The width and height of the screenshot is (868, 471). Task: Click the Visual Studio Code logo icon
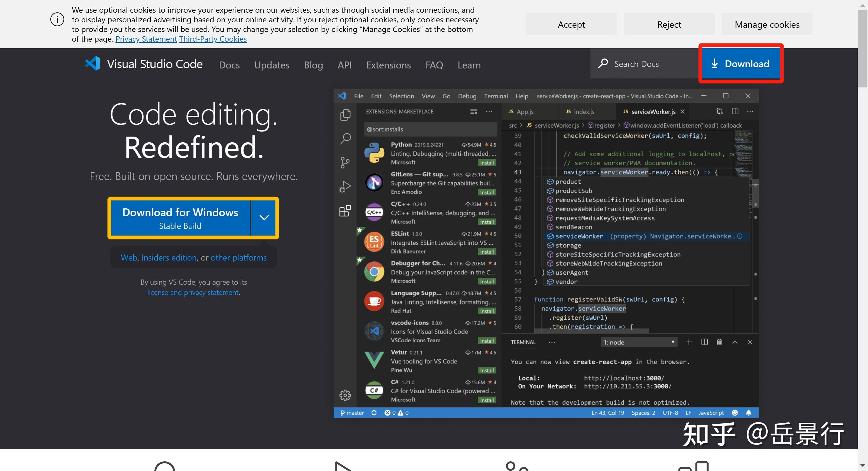coord(93,63)
